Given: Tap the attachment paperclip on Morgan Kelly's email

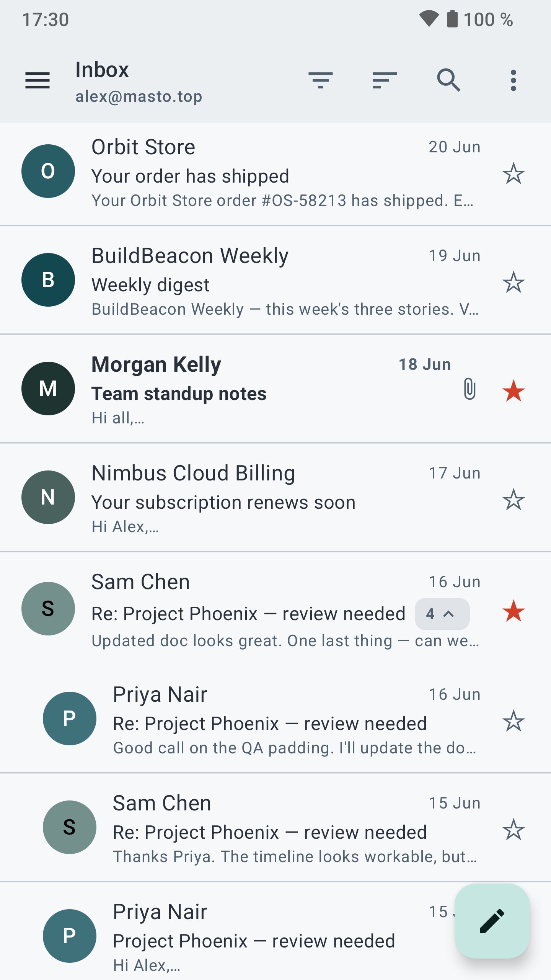Looking at the screenshot, I should pos(469,389).
